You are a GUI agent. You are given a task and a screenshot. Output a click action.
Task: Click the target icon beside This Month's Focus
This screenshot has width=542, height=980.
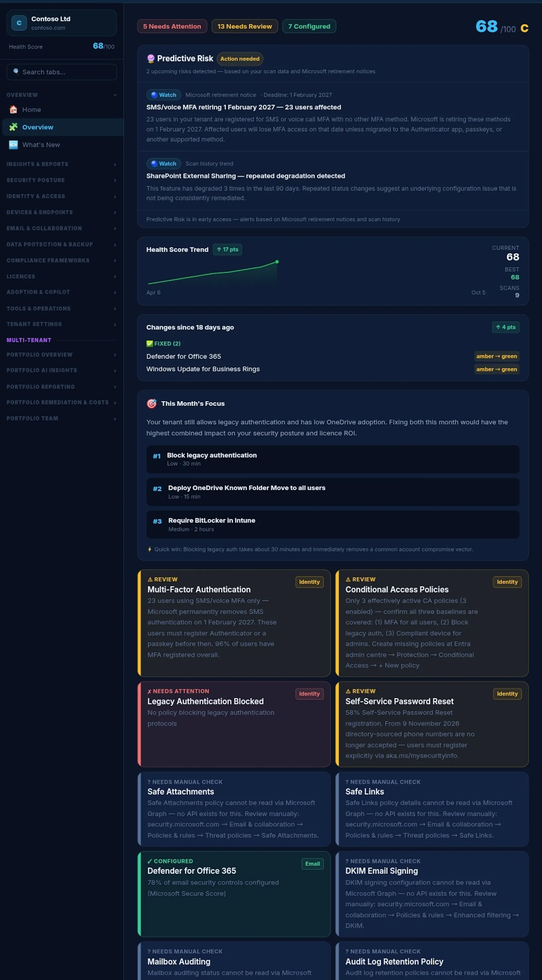click(151, 403)
